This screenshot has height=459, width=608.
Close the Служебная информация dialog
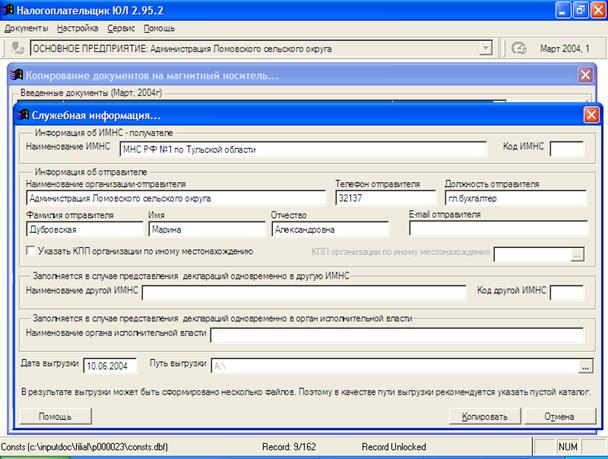[x=591, y=115]
